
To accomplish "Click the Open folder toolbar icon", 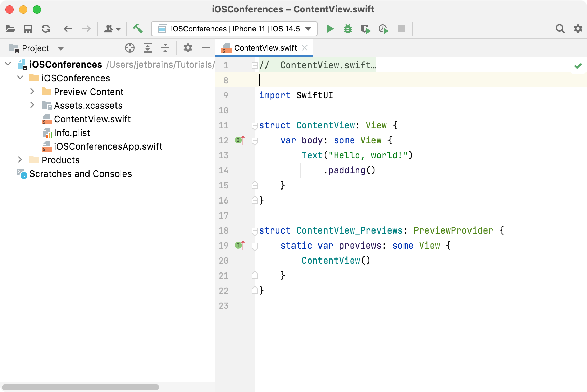I will [x=11, y=29].
